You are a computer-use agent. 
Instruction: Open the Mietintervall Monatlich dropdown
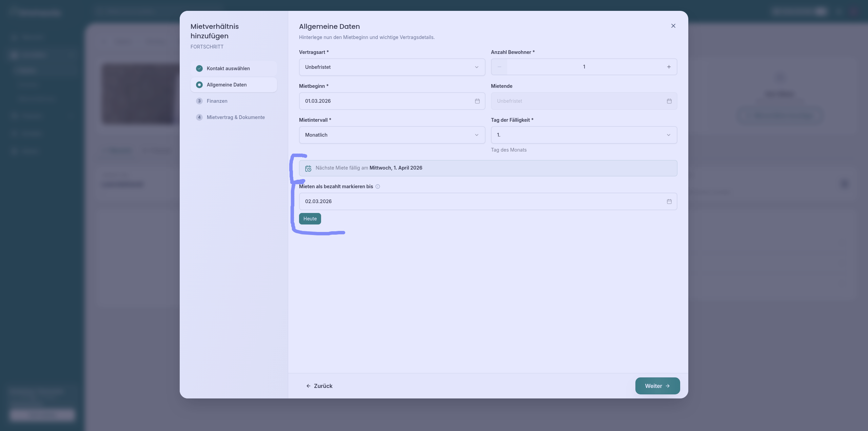pyautogui.click(x=392, y=135)
